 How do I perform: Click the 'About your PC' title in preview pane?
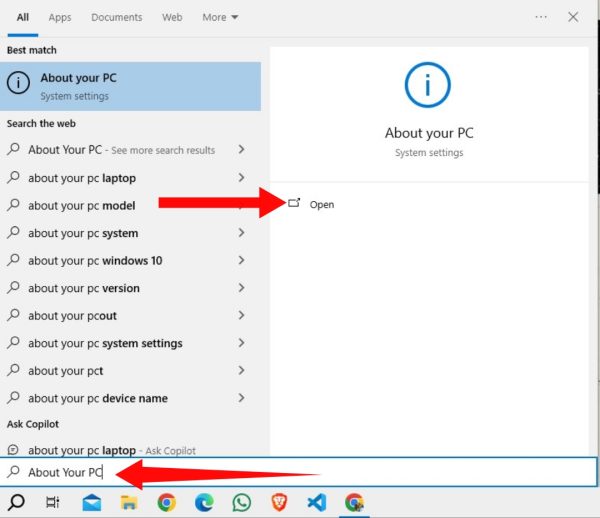[429, 133]
